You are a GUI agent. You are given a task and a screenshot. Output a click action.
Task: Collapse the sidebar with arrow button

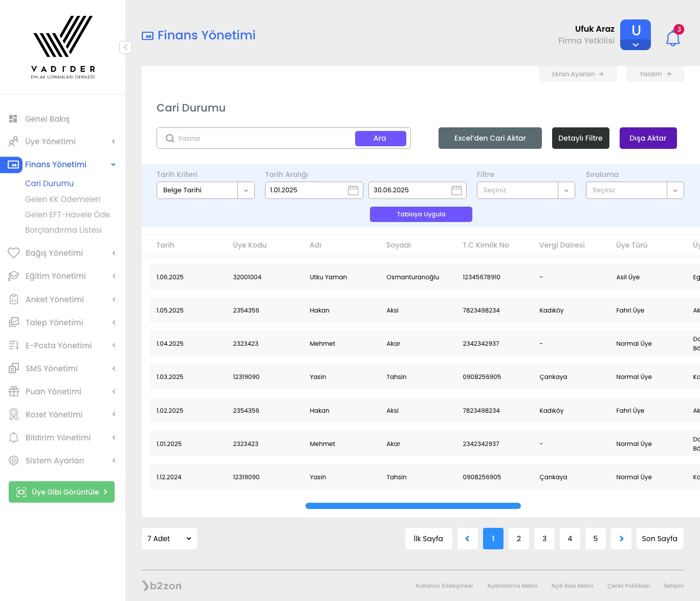point(125,47)
